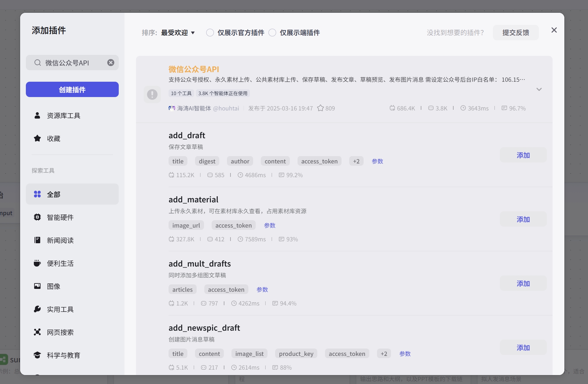Select the 网页搜索 category
588x384 pixels.
72,332
